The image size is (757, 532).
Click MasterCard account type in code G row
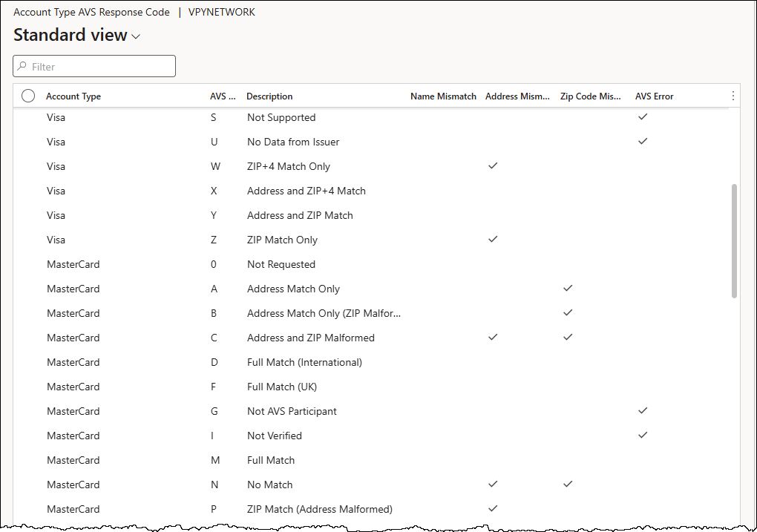73,411
